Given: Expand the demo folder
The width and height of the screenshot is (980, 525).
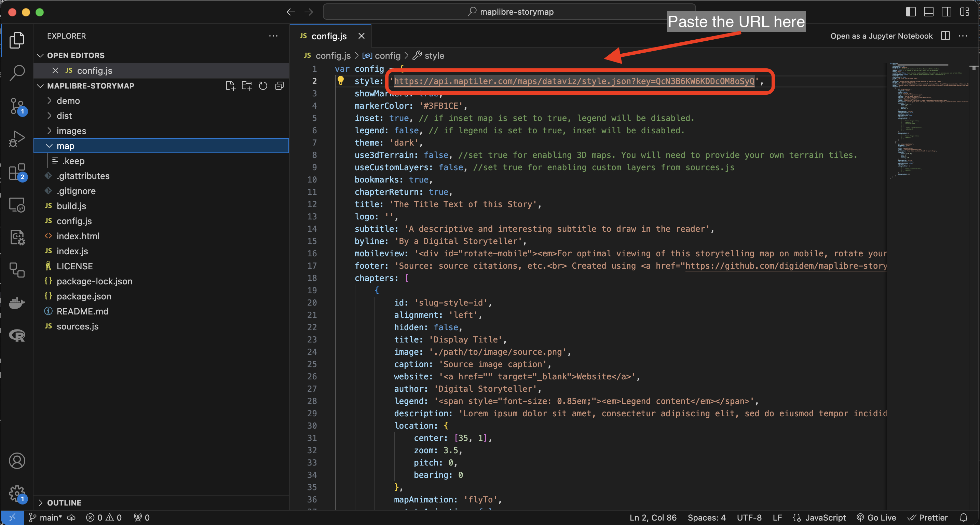Looking at the screenshot, I should coord(68,101).
